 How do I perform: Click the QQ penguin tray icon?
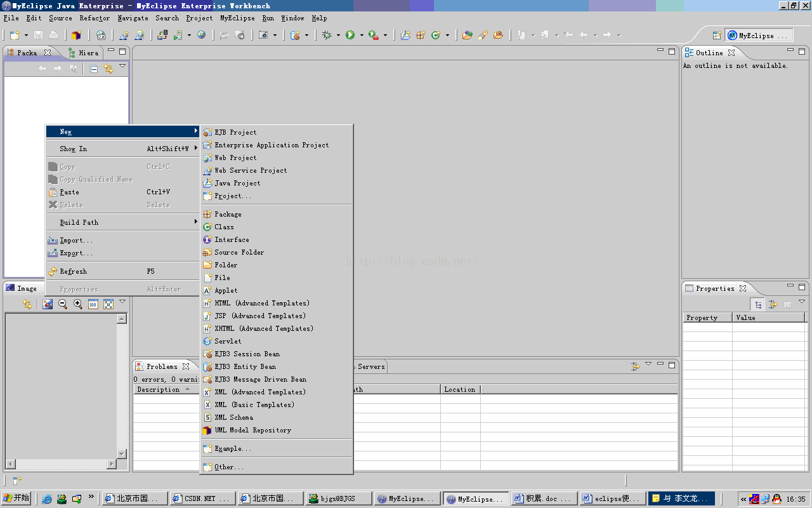point(776,498)
